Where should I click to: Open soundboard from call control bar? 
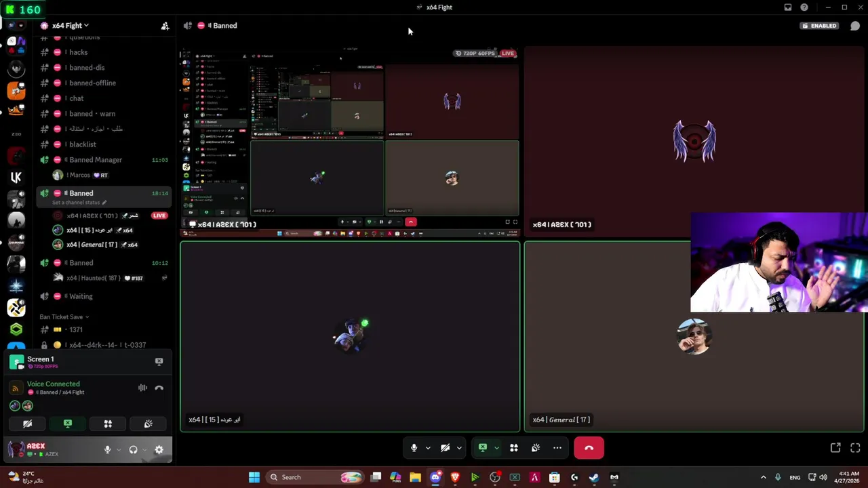pos(535,448)
